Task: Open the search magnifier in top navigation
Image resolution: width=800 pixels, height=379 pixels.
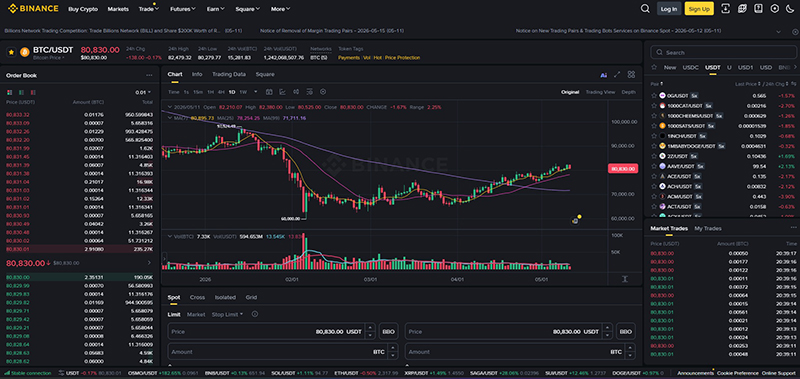Action: (645, 9)
